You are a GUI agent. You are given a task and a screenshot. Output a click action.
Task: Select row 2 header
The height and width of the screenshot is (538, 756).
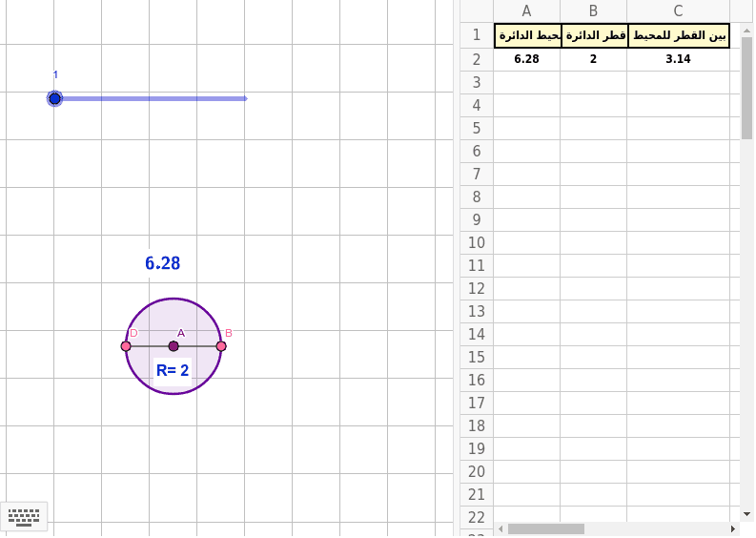(x=477, y=59)
